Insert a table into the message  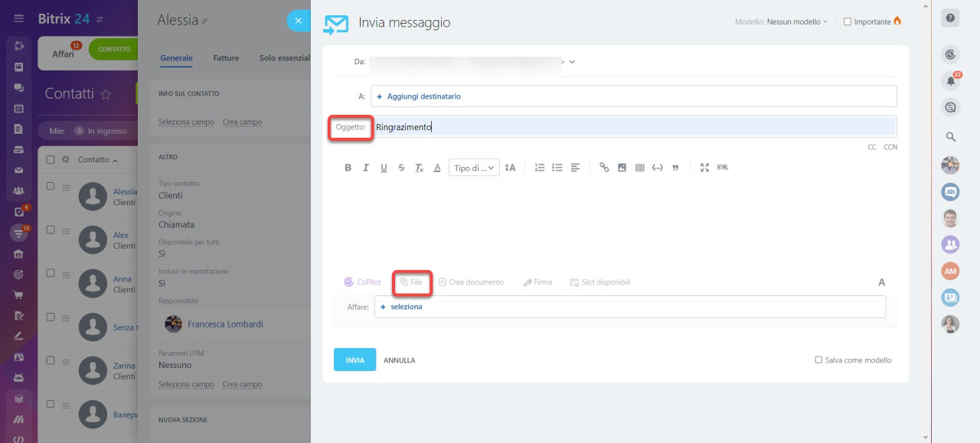coord(640,167)
